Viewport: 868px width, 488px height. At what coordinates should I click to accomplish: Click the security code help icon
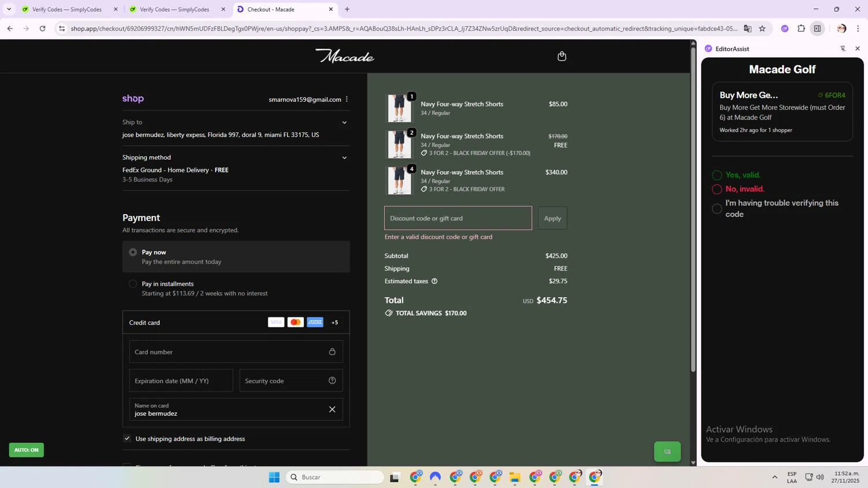pyautogui.click(x=332, y=380)
